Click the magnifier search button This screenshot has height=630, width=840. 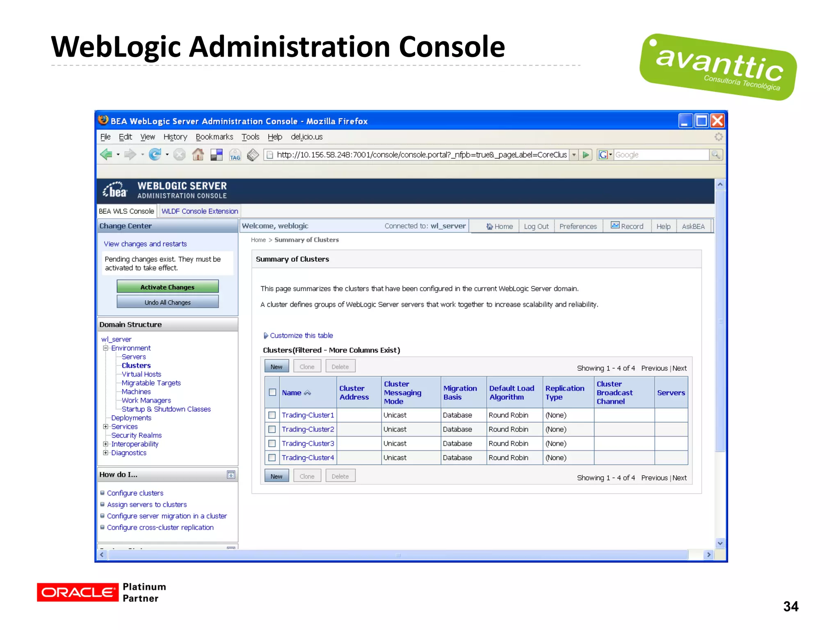[x=715, y=155]
